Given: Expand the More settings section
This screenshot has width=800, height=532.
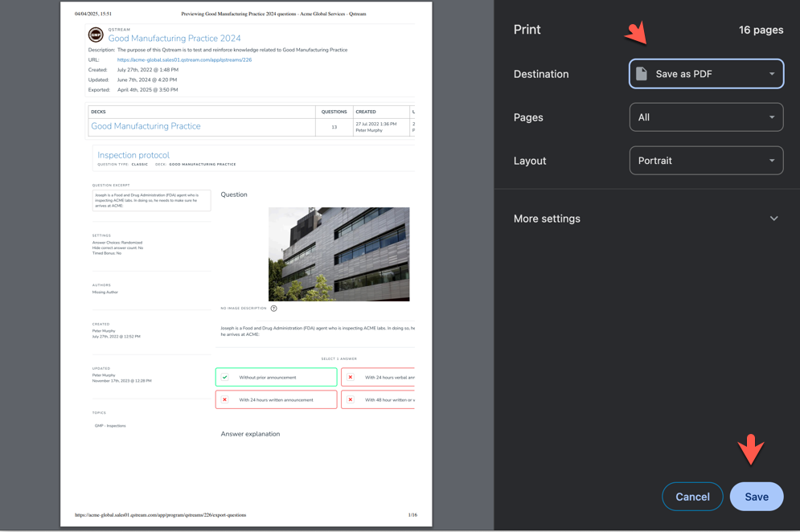Looking at the screenshot, I should pyautogui.click(x=646, y=219).
